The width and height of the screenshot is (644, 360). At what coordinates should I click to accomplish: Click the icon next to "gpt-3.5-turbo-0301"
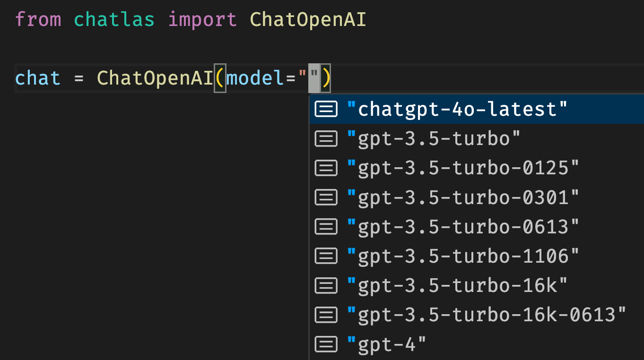[326, 197]
